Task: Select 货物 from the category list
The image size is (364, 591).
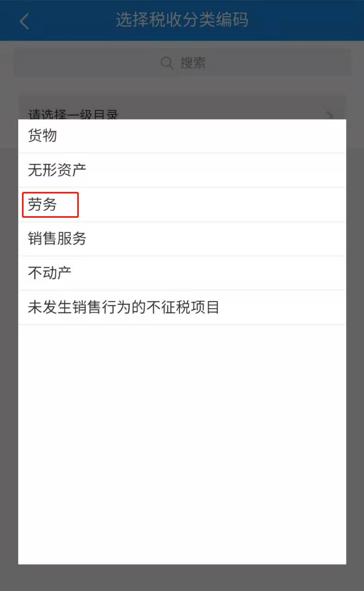Action: coord(182,136)
